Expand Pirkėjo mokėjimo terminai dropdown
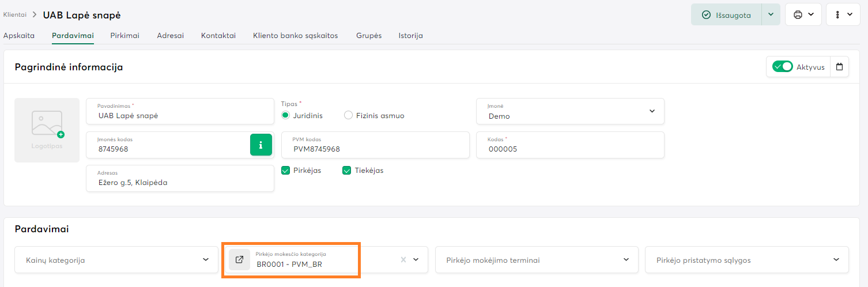 click(626, 260)
